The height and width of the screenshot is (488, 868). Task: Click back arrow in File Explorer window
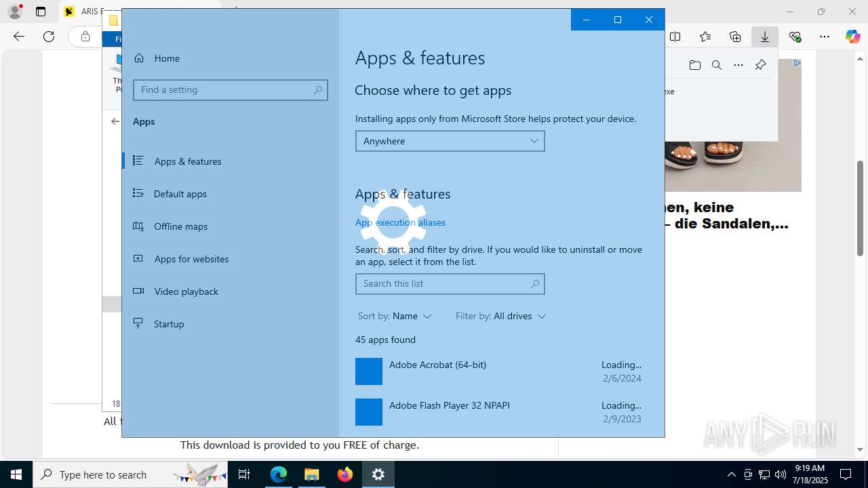(115, 121)
